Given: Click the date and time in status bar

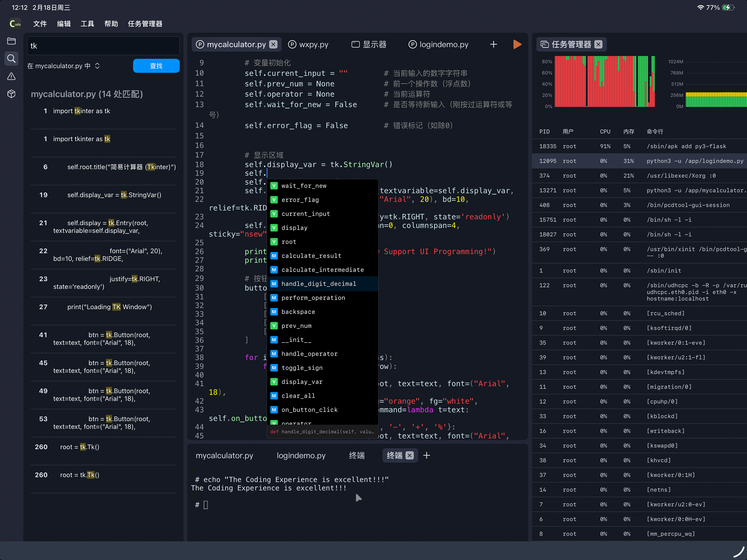Looking at the screenshot, I should click(x=41, y=7).
